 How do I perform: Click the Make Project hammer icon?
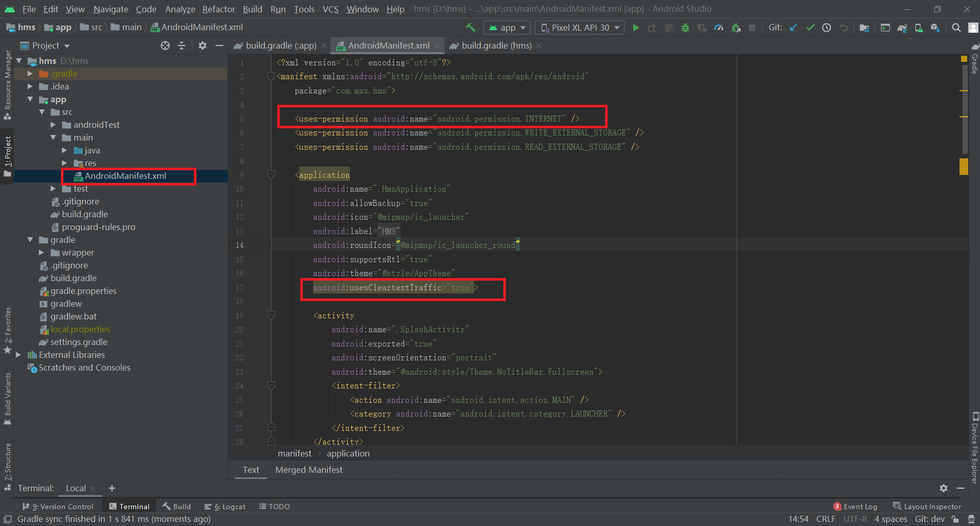(471, 28)
